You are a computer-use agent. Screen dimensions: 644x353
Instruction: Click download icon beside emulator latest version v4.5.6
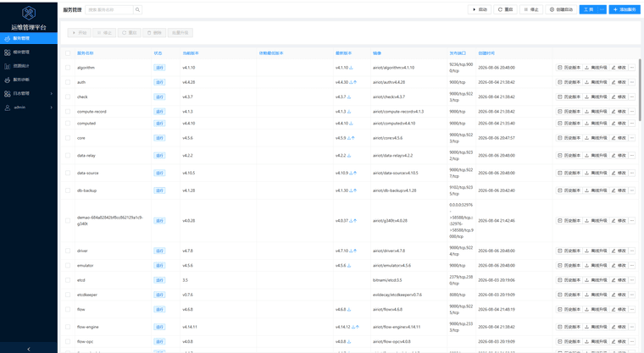click(x=349, y=266)
